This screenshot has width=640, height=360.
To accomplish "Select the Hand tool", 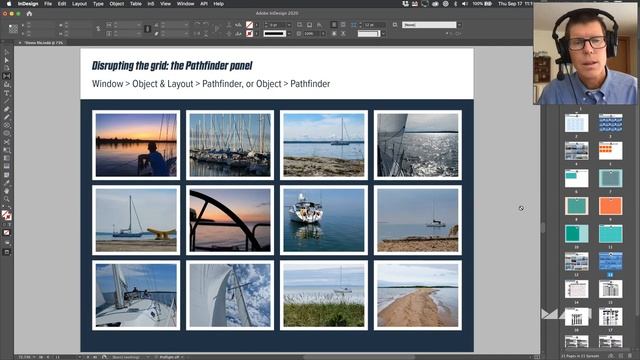I will tap(7, 191).
